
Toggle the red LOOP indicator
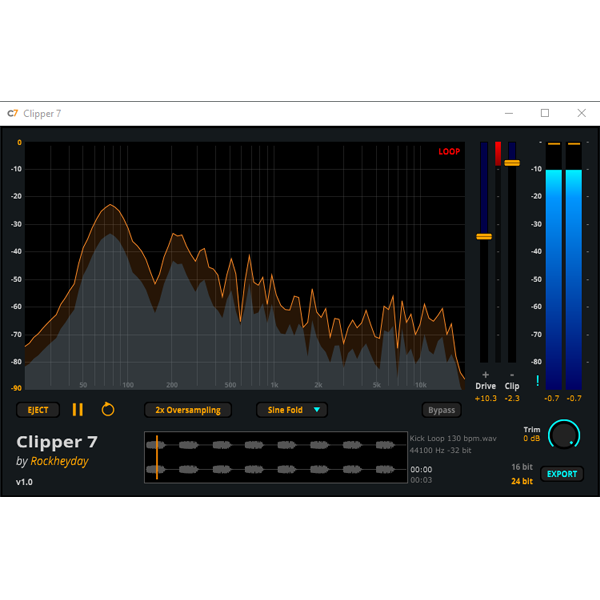click(449, 152)
